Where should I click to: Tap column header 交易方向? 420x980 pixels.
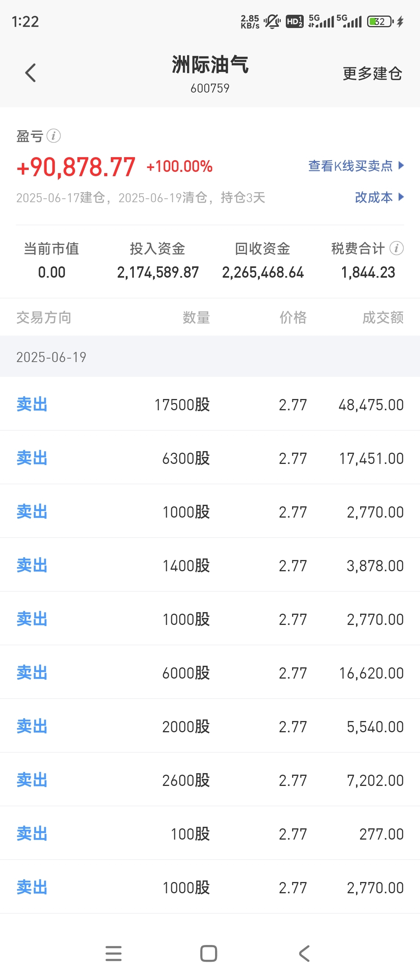click(44, 317)
